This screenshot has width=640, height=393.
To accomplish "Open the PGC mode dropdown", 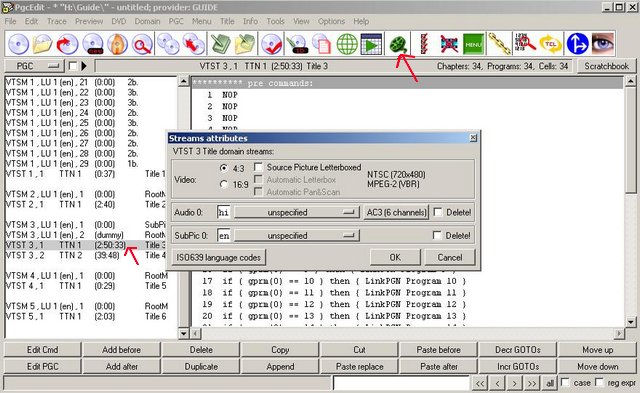I will 34,66.
